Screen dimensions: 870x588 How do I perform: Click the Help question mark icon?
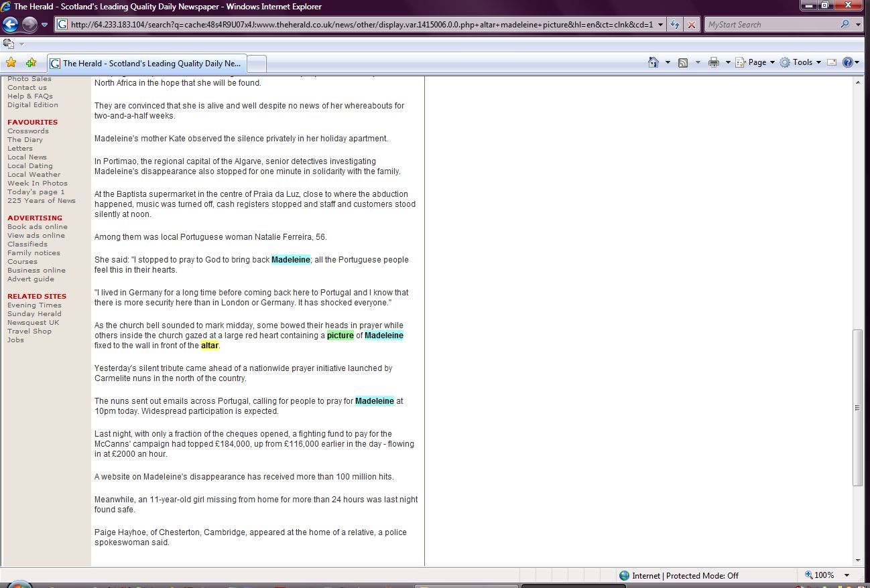847,62
